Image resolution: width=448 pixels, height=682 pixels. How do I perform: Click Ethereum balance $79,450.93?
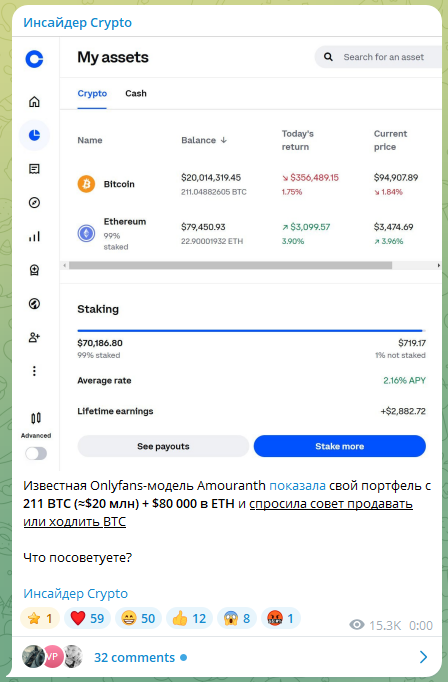(x=203, y=227)
